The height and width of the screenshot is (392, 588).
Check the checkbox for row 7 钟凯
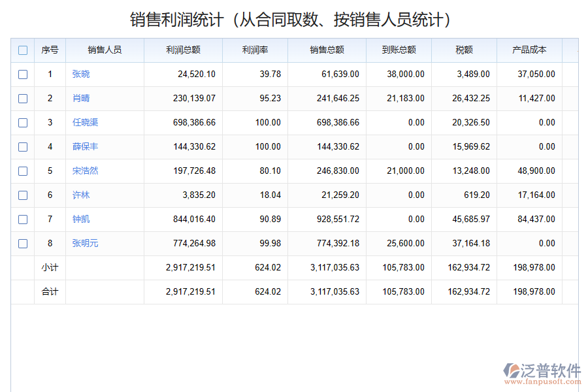(x=23, y=219)
